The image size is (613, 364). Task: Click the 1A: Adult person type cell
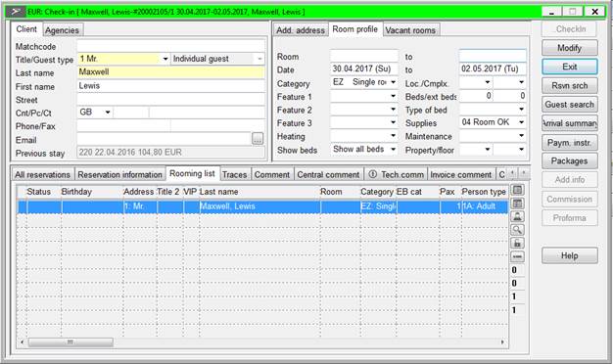485,206
